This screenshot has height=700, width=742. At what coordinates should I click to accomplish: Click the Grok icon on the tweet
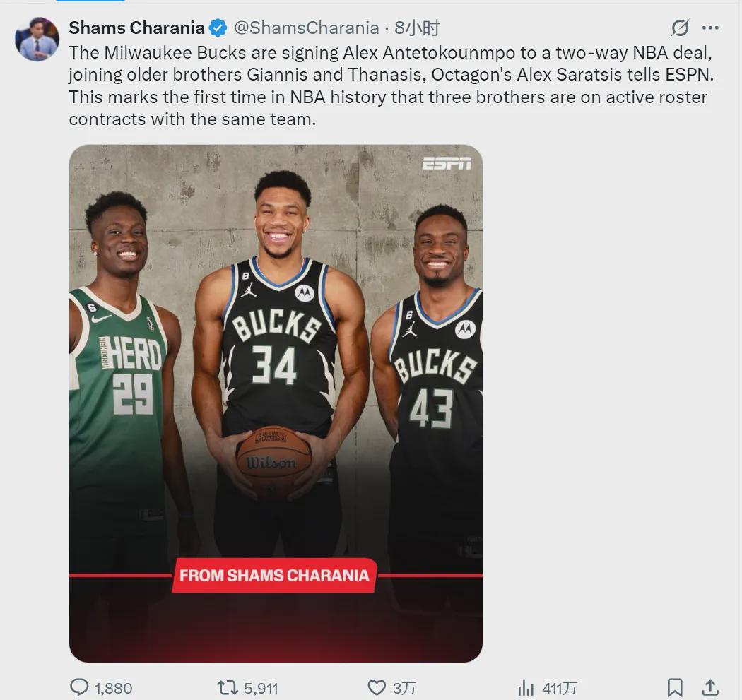(x=679, y=28)
